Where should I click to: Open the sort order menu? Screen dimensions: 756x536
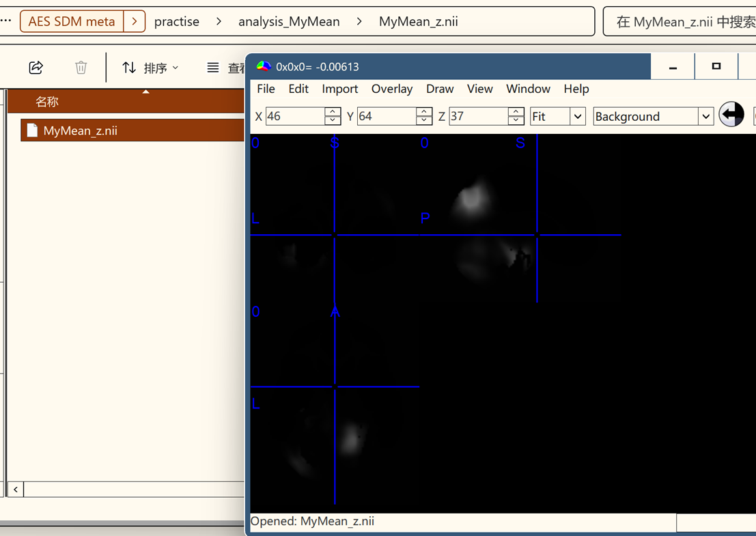150,68
